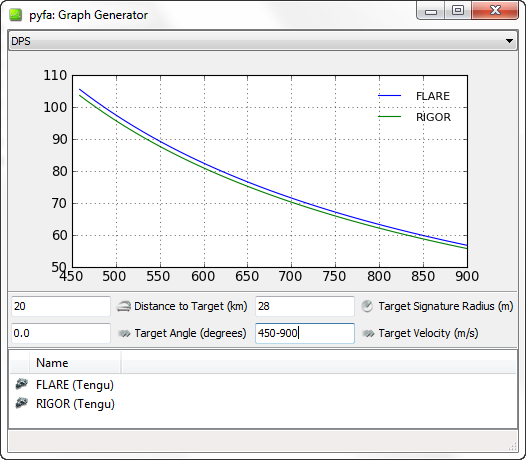Image resolution: width=526 pixels, height=460 pixels.
Task: Click the pyfa green graph window icon
Action: click(x=15, y=15)
